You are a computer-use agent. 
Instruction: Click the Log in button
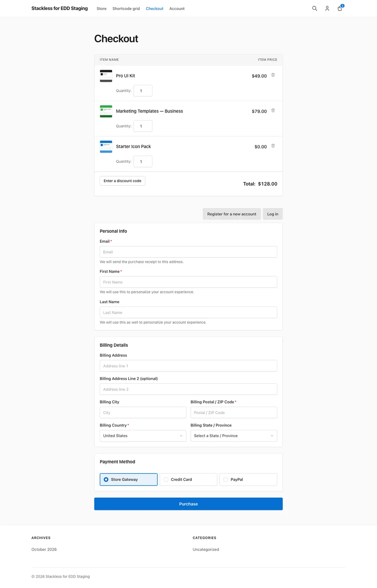click(273, 214)
